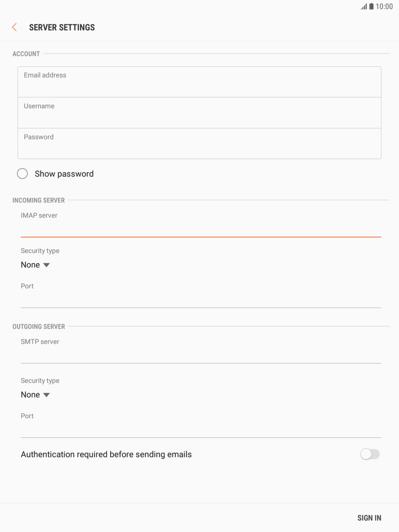Click the INCOMING SERVER section label
399x532 pixels.
pos(39,200)
